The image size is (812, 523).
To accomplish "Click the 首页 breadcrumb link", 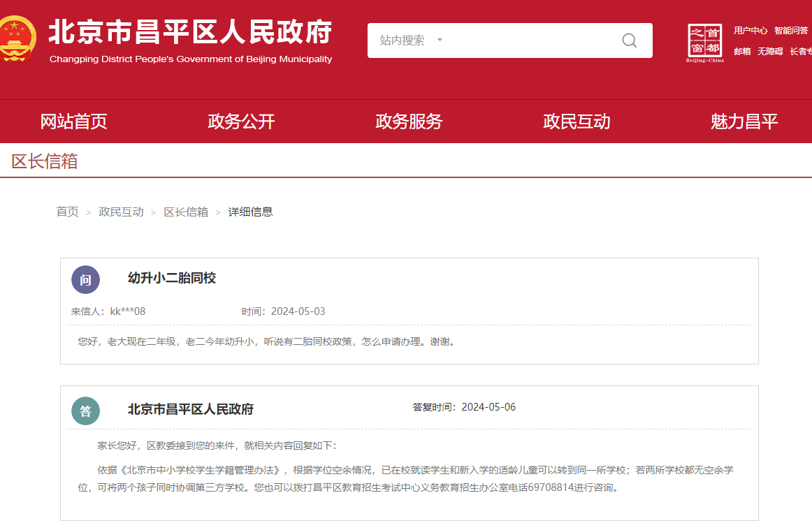I will pyautogui.click(x=67, y=212).
